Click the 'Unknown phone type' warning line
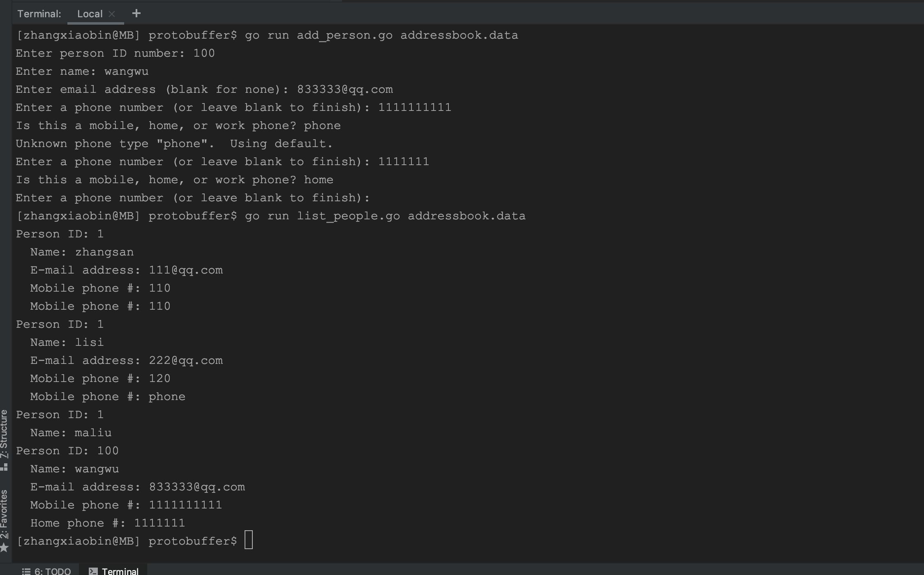 point(174,144)
